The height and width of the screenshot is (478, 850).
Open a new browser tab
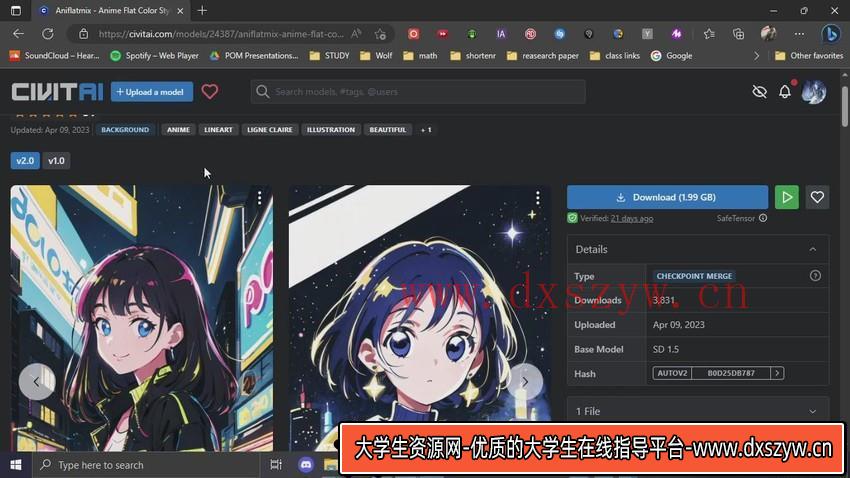tap(202, 10)
